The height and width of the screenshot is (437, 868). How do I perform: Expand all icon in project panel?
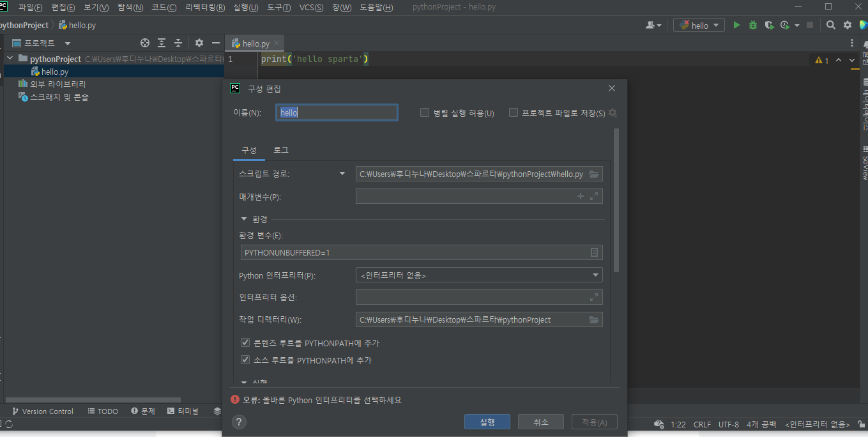click(x=162, y=43)
